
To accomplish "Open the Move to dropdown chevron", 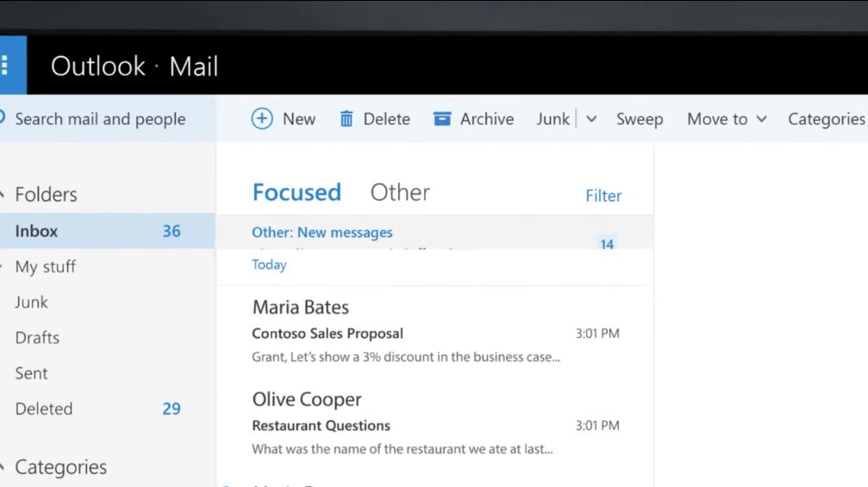I will point(762,119).
